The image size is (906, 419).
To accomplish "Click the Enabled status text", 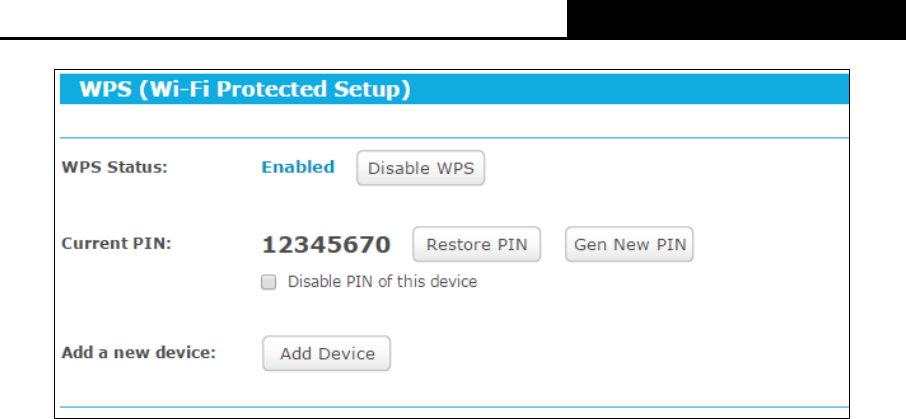I will (x=298, y=167).
